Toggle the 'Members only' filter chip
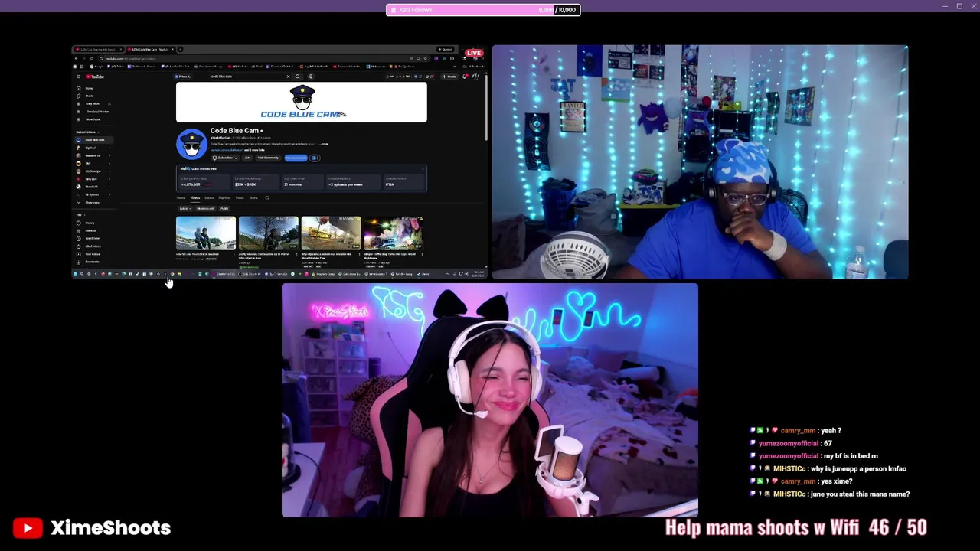Screen dimensions: 980x551 tap(206, 208)
